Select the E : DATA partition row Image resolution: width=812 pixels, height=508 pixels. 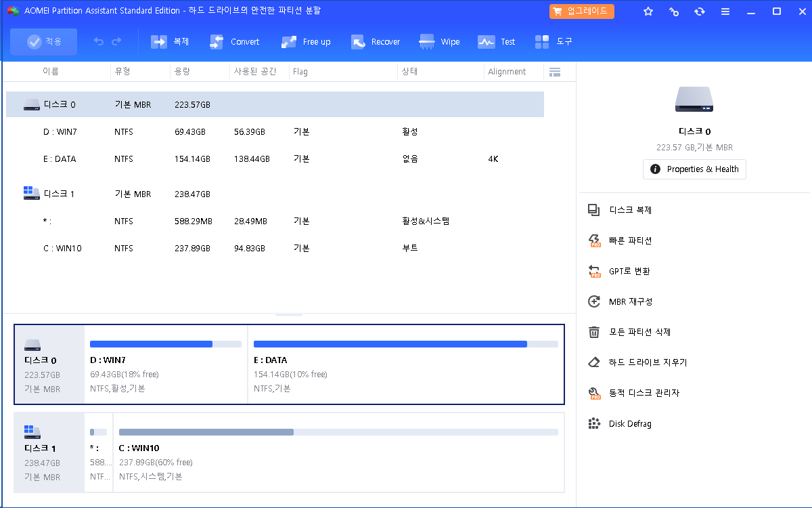275,158
